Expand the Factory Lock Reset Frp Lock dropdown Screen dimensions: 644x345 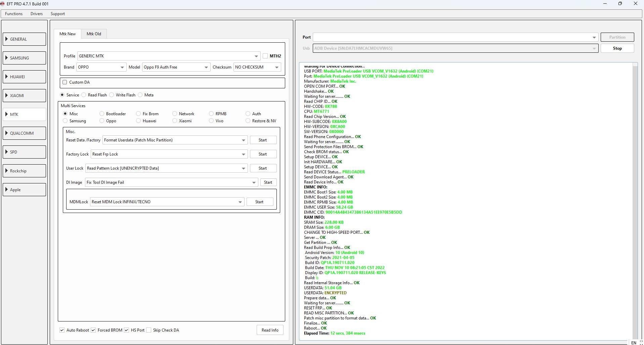point(244,154)
